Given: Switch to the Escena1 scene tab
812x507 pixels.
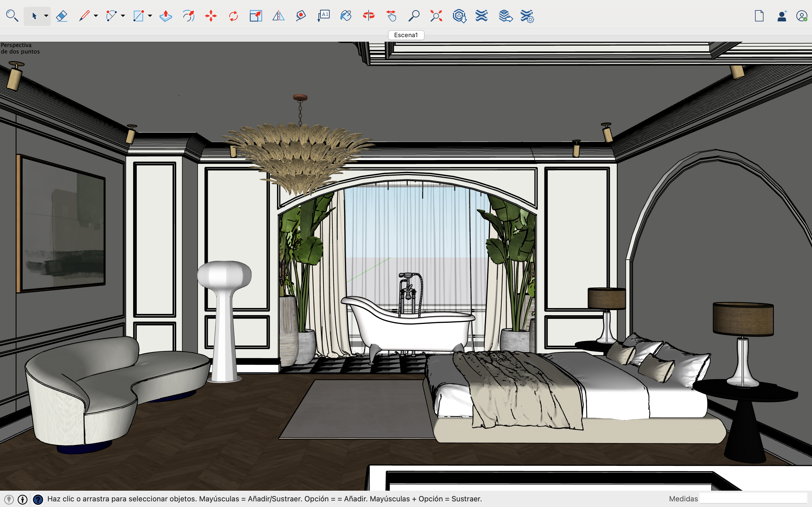Looking at the screenshot, I should [406, 35].
